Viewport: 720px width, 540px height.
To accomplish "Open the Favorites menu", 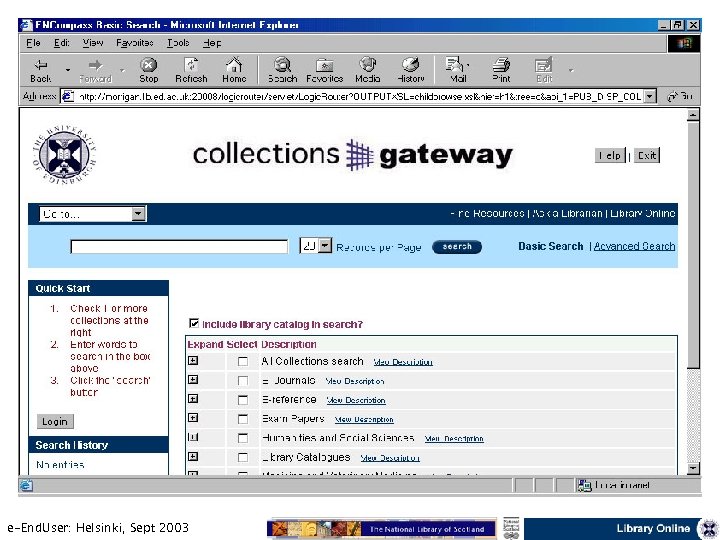I will pos(135,43).
